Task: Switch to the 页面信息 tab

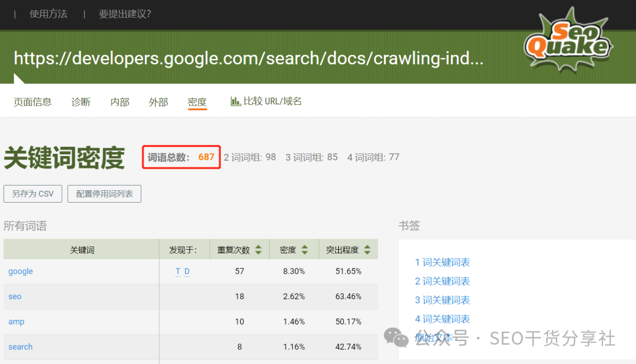Action: point(32,102)
